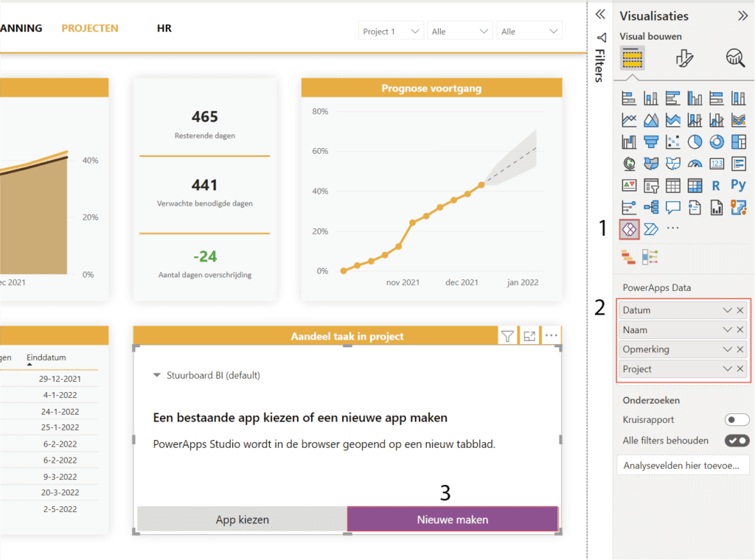
Task: Expand the Naam field options chevron
Action: click(x=727, y=329)
